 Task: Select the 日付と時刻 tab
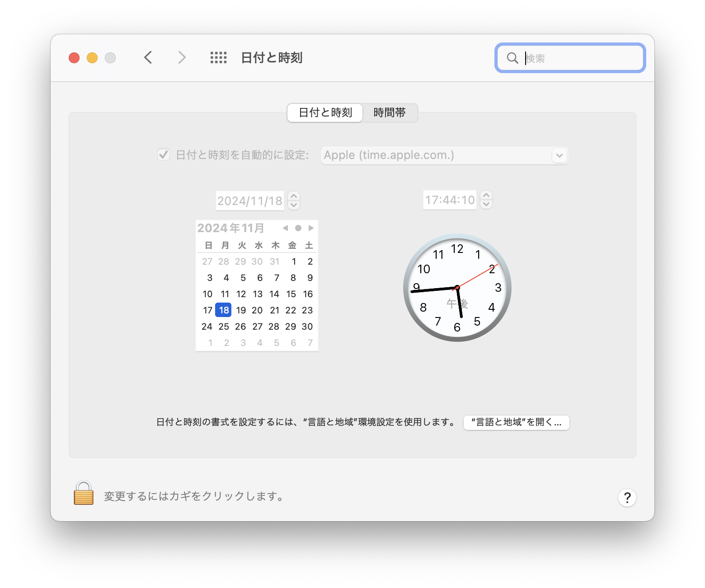325,112
